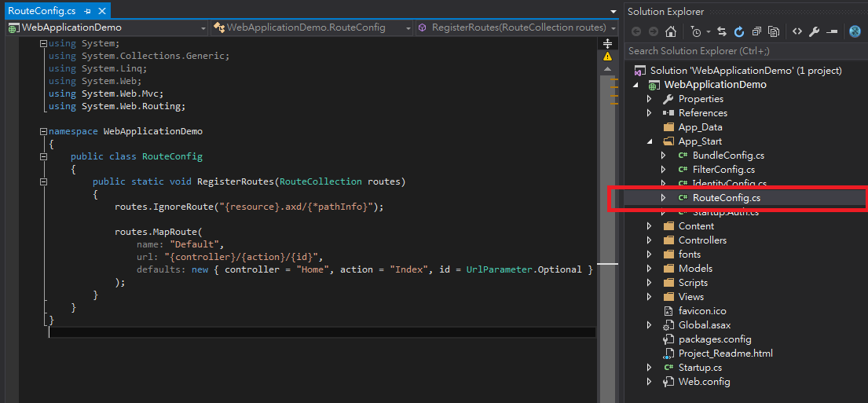This screenshot has width=868, height=403.
Task: Select the RouteConfig.cs editor tab
Action: [42, 11]
